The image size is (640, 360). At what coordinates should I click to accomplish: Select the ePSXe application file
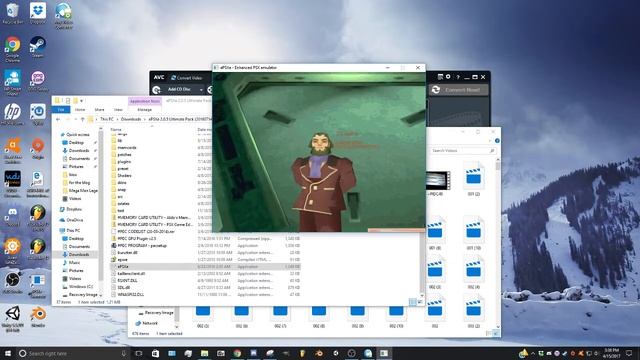205,266
